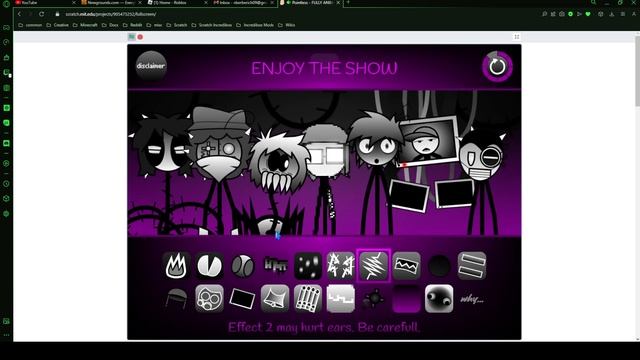The image size is (640, 360).
Task: Select the dark circle sound icon
Action: pyautogui.click(x=439, y=266)
